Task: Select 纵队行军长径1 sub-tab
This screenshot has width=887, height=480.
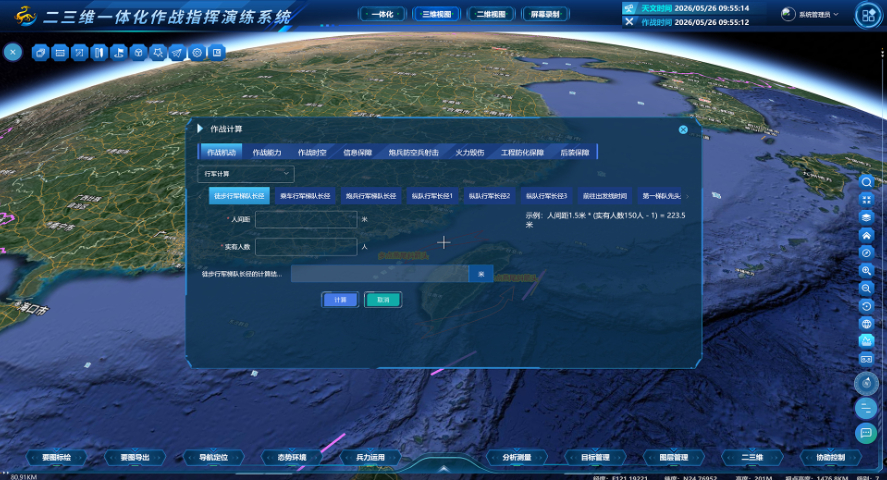Action: tap(432, 196)
